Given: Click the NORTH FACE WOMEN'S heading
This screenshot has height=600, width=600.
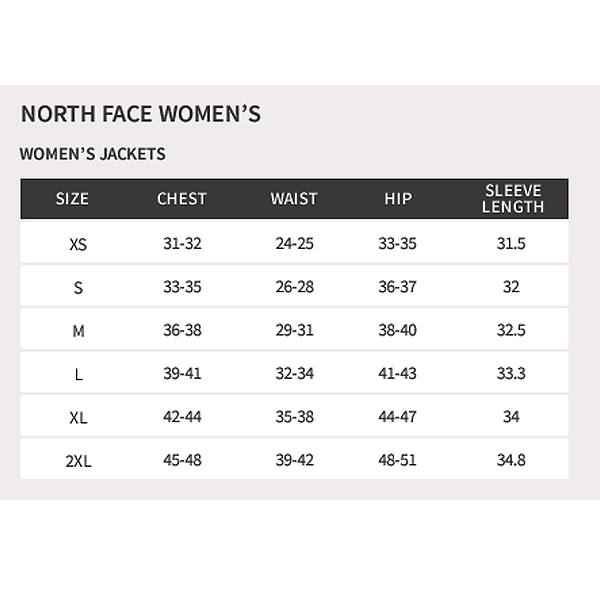Looking at the screenshot, I should click(141, 114).
